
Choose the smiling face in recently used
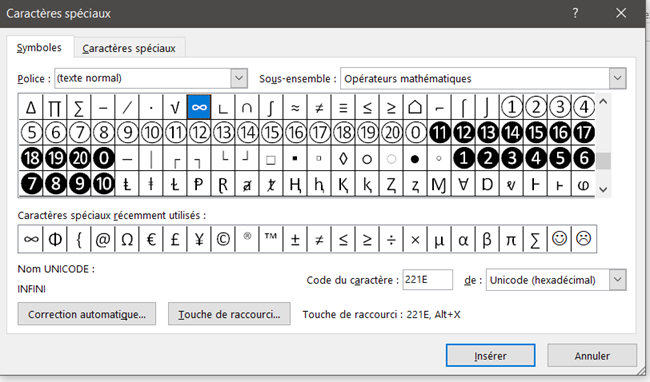[559, 239]
